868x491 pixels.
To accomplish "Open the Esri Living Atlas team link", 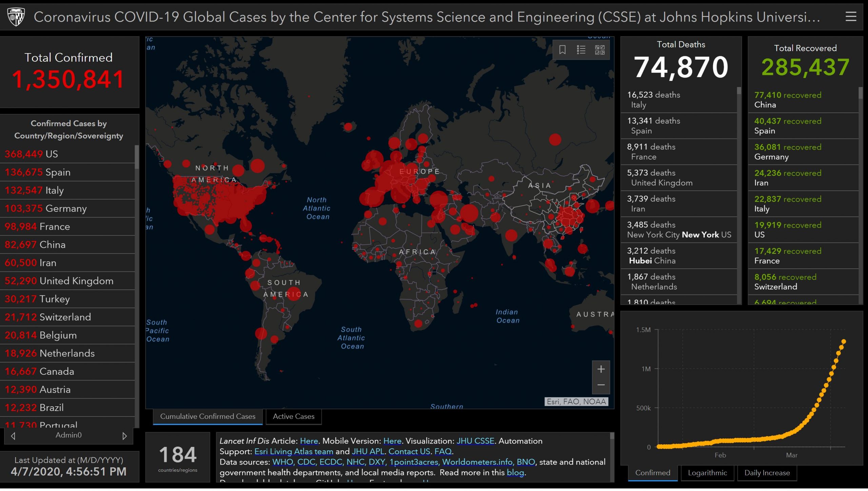I will (294, 451).
